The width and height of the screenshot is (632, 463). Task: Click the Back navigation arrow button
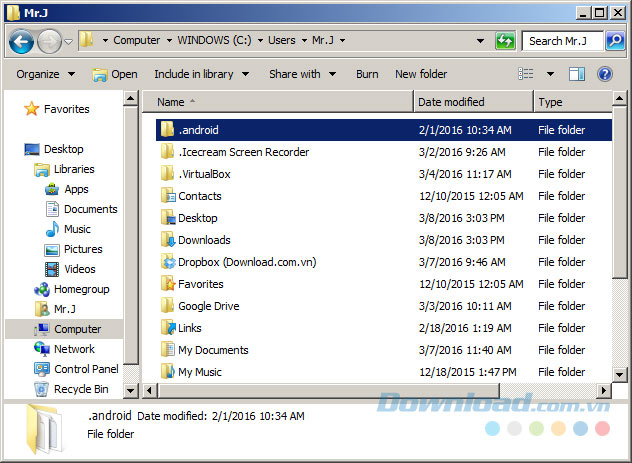pos(22,41)
